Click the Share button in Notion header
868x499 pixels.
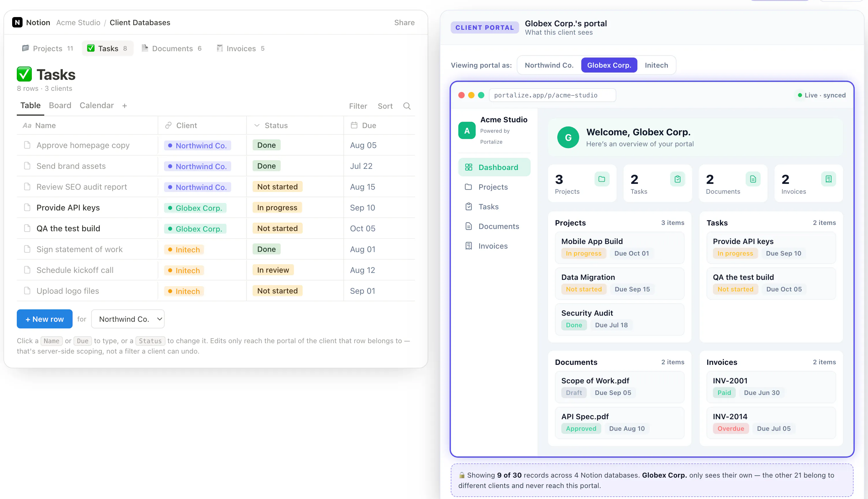coord(404,23)
